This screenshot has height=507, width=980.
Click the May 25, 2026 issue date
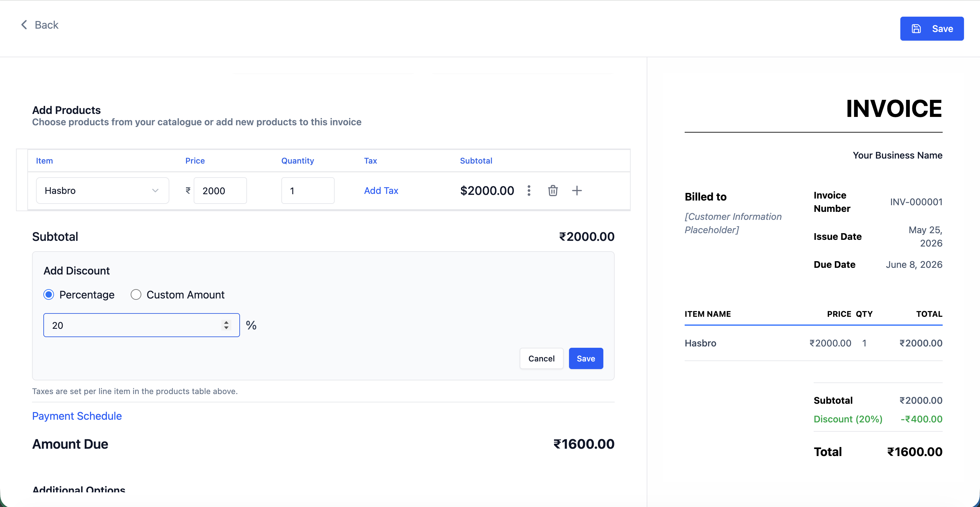(x=925, y=237)
